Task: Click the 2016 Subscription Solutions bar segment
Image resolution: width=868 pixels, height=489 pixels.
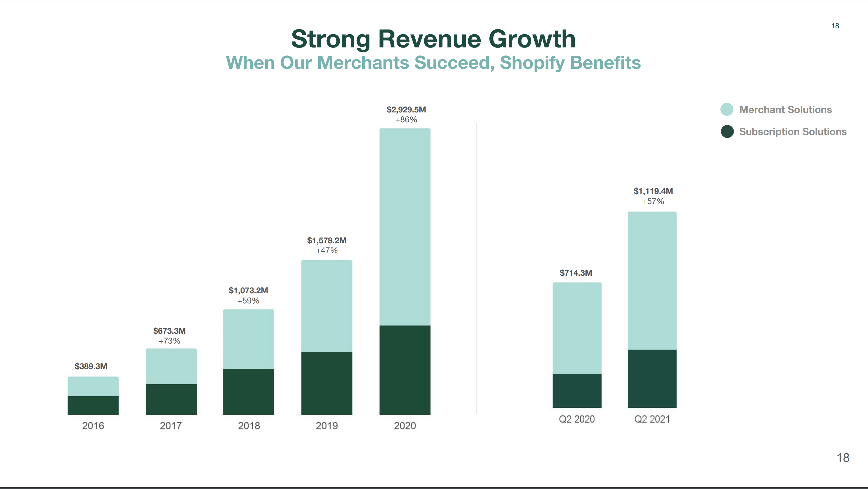Action: [x=93, y=405]
